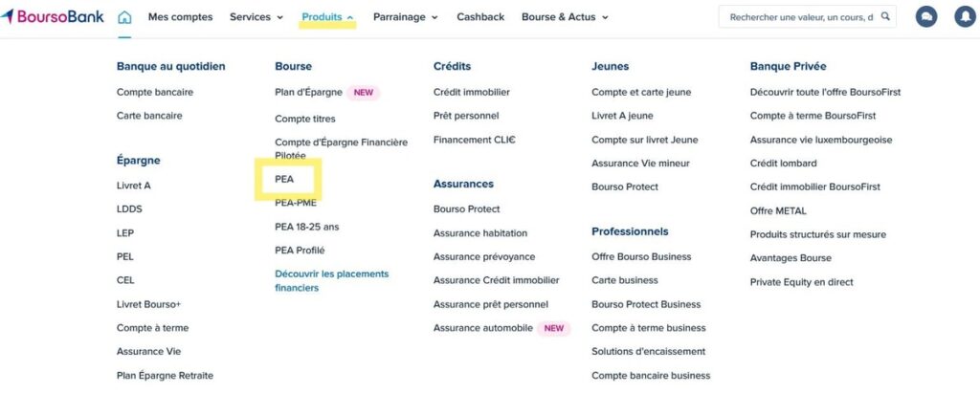Expand the Services dropdown menu

pos(256,17)
